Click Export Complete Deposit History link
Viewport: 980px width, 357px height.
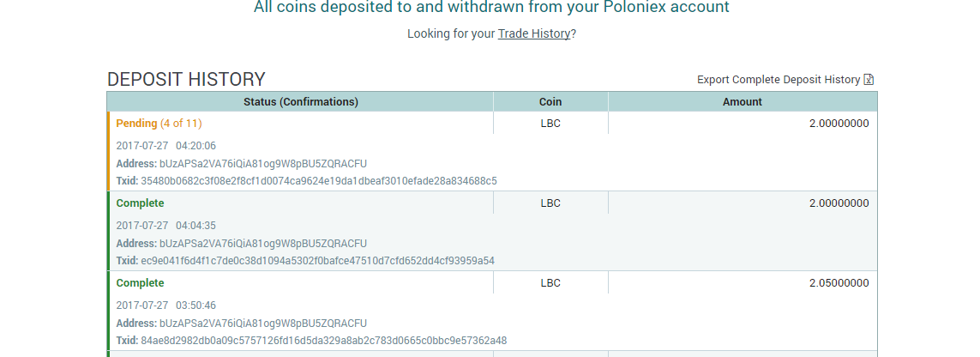coord(778,80)
